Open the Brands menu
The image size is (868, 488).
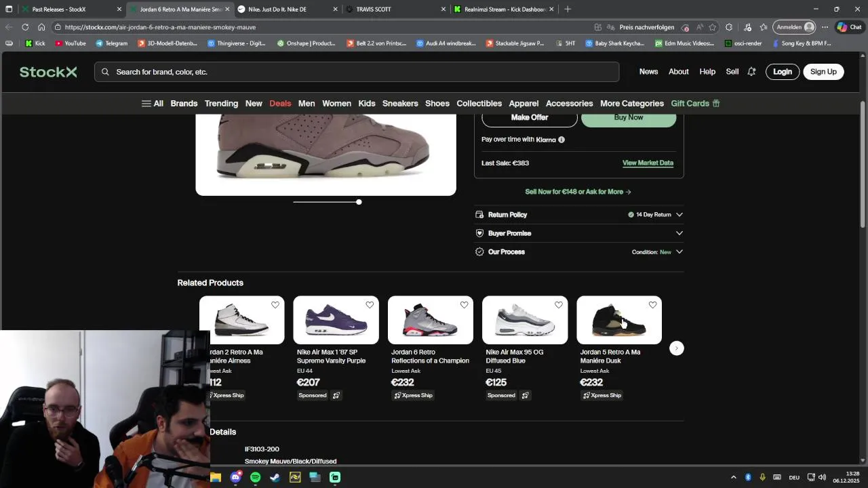coord(184,104)
